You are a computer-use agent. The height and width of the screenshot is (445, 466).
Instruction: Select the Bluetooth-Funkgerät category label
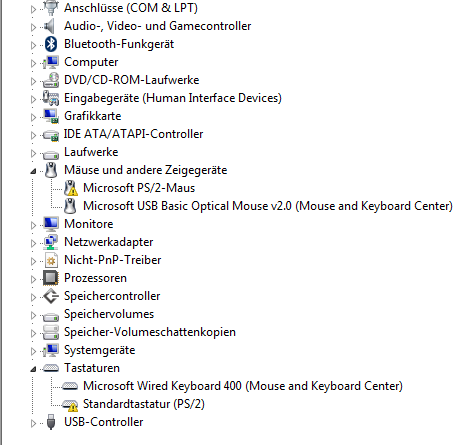click(x=119, y=44)
